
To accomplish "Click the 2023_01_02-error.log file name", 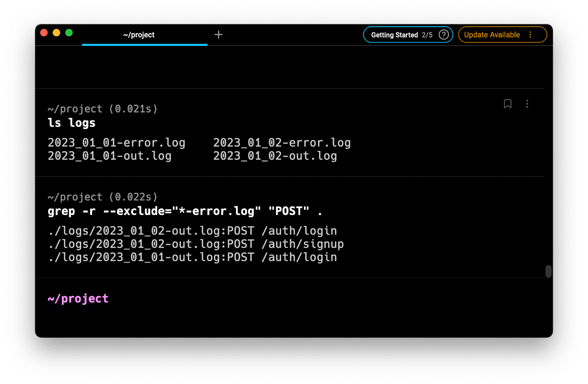I will tap(282, 143).
